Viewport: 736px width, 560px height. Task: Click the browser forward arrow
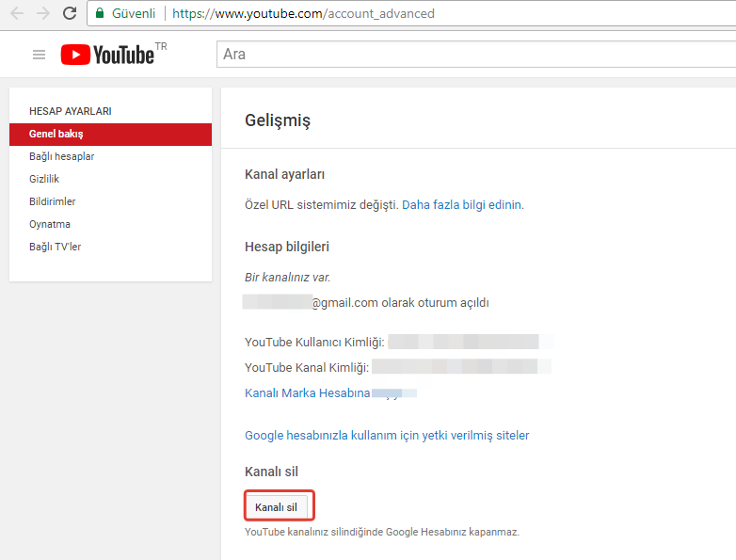[x=43, y=14]
